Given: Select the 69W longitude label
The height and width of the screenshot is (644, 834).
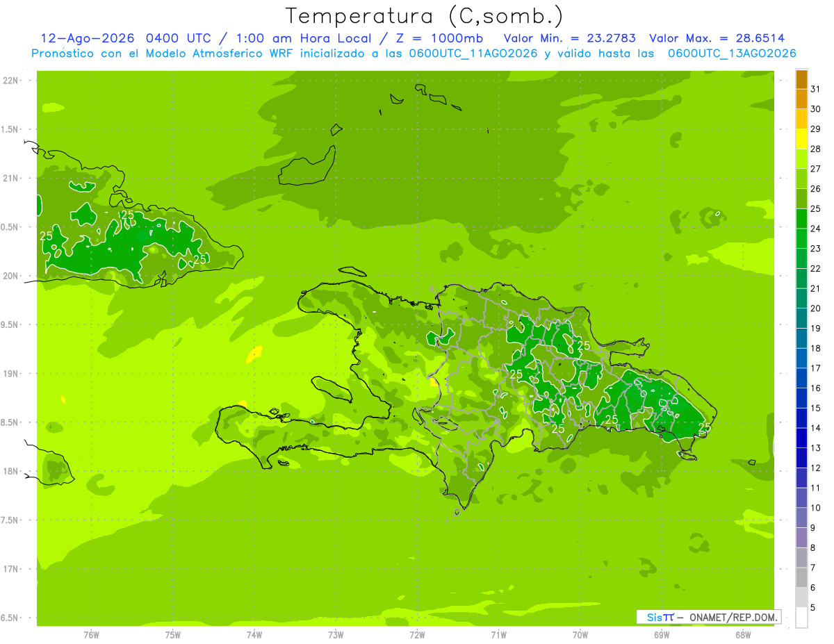Looking at the screenshot, I should tap(662, 635).
